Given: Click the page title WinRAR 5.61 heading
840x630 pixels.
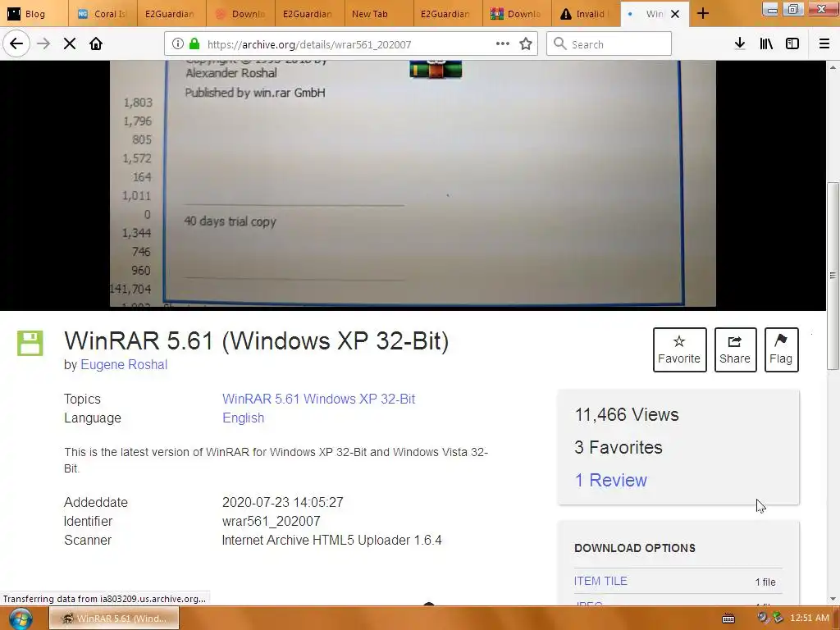Looking at the screenshot, I should coord(256,340).
